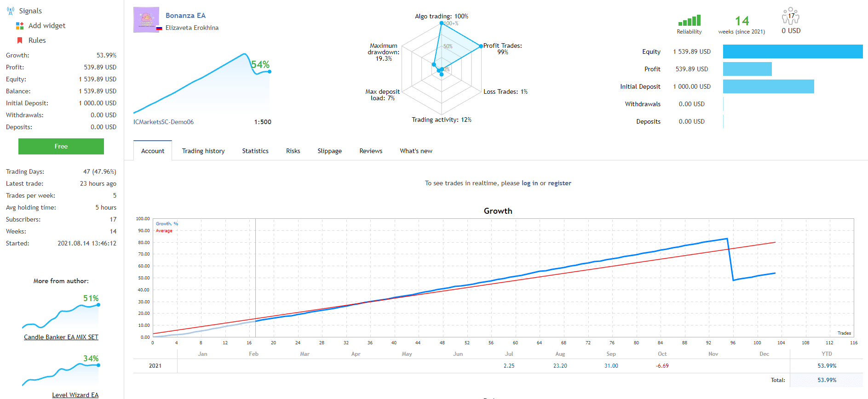Click the Bonanza EA signal title
This screenshot has width=868, height=399.
pyautogui.click(x=185, y=16)
